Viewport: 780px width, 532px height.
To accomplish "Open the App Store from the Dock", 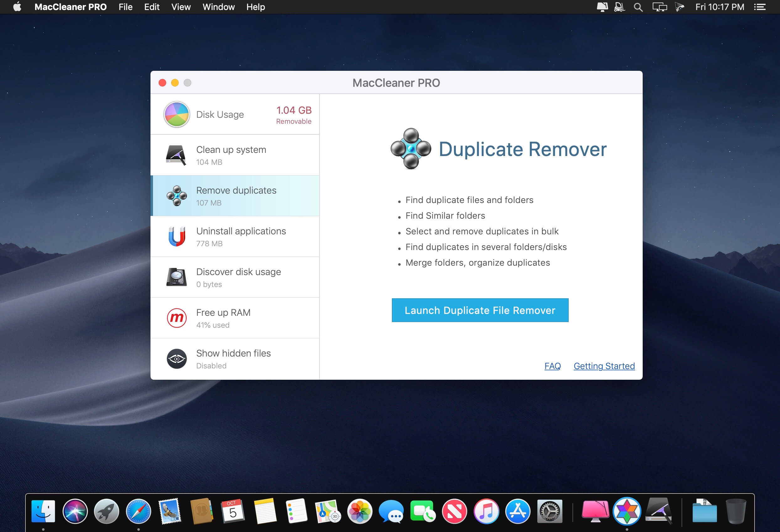I will (518, 511).
